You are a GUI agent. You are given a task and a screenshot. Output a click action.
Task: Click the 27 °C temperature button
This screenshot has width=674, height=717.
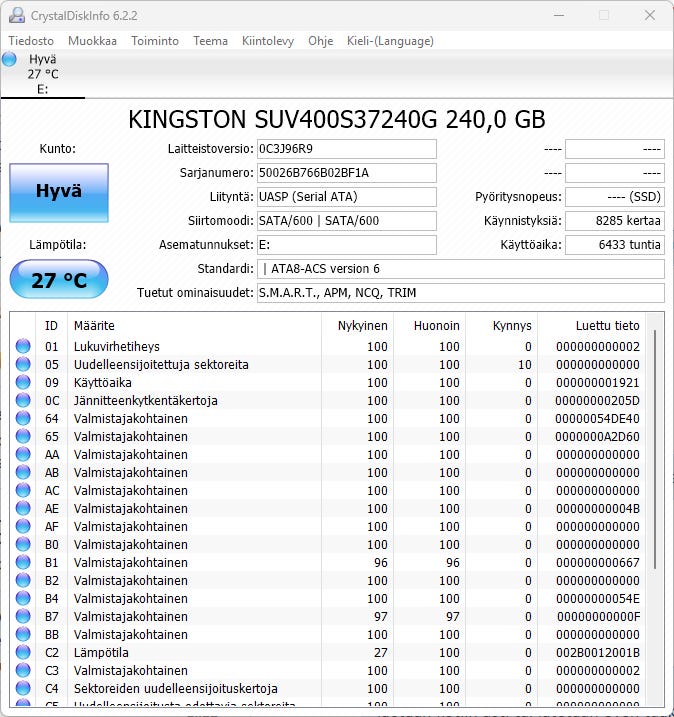click(x=59, y=280)
